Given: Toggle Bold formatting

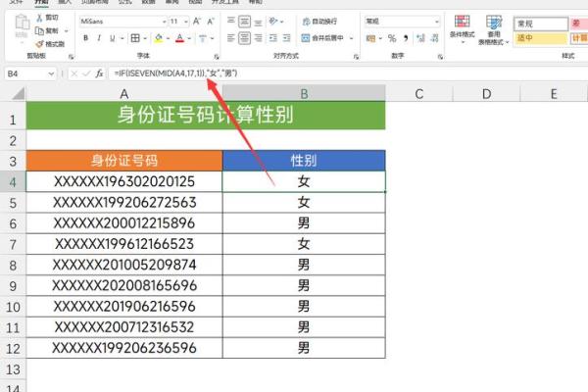Looking at the screenshot, I should (x=86, y=38).
